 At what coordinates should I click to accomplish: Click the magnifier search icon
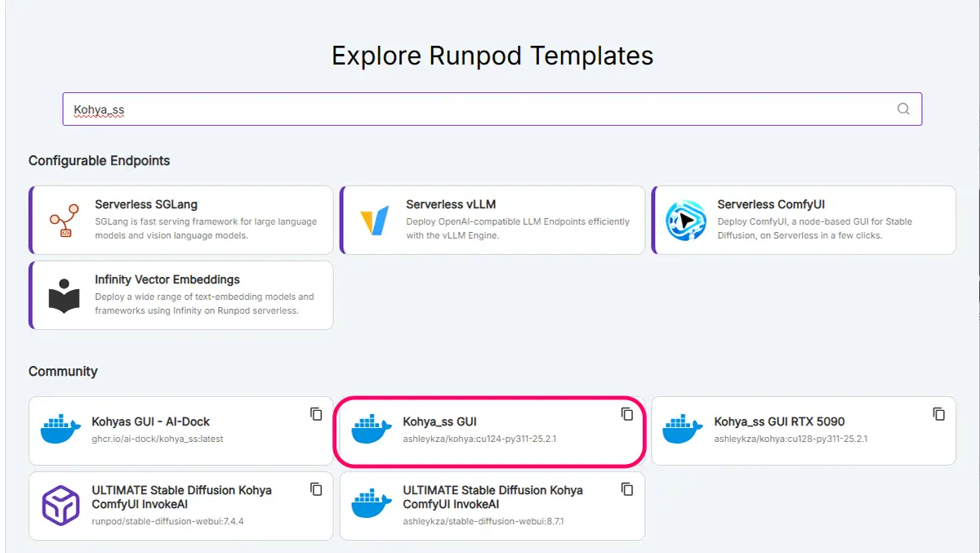point(903,109)
